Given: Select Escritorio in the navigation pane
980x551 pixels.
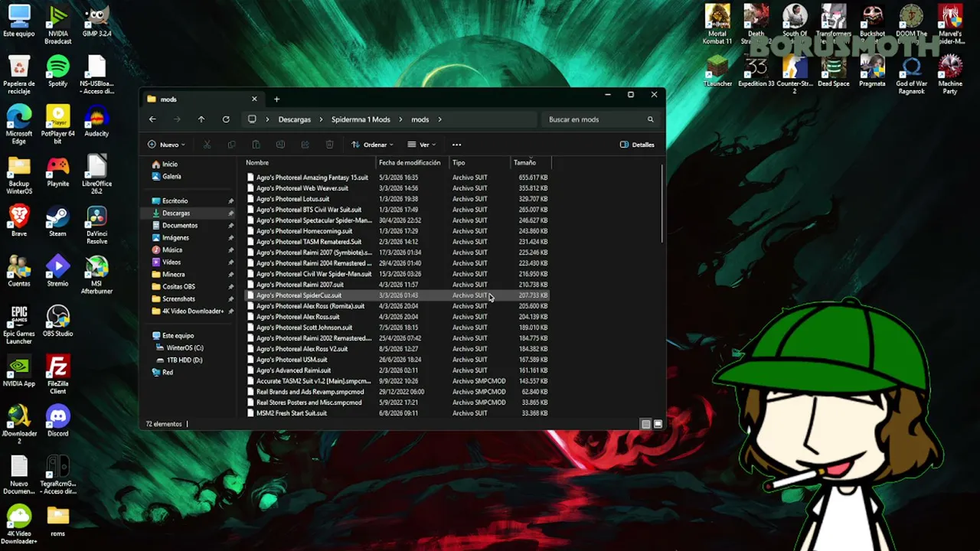Looking at the screenshot, I should tap(175, 201).
